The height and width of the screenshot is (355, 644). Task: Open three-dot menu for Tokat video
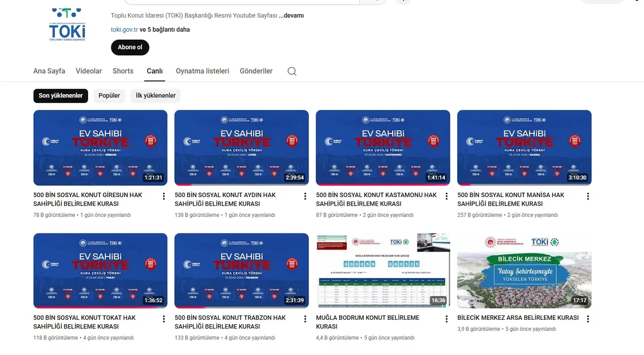tap(164, 319)
